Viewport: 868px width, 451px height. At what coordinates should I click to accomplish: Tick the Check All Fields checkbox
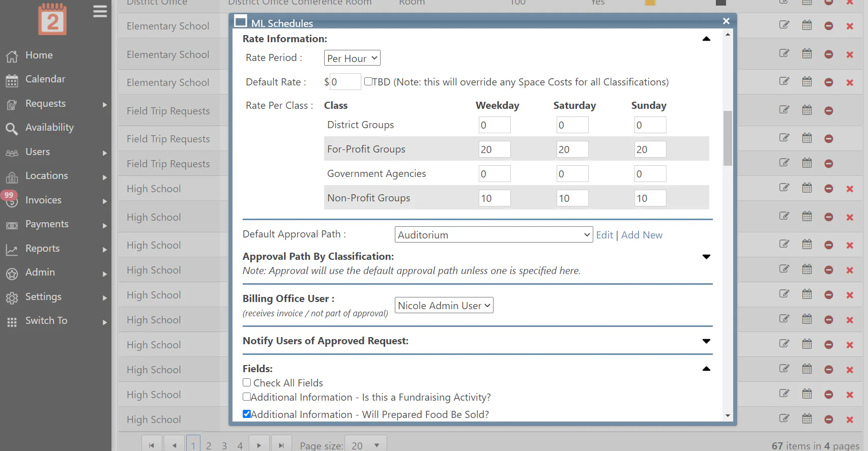click(247, 382)
